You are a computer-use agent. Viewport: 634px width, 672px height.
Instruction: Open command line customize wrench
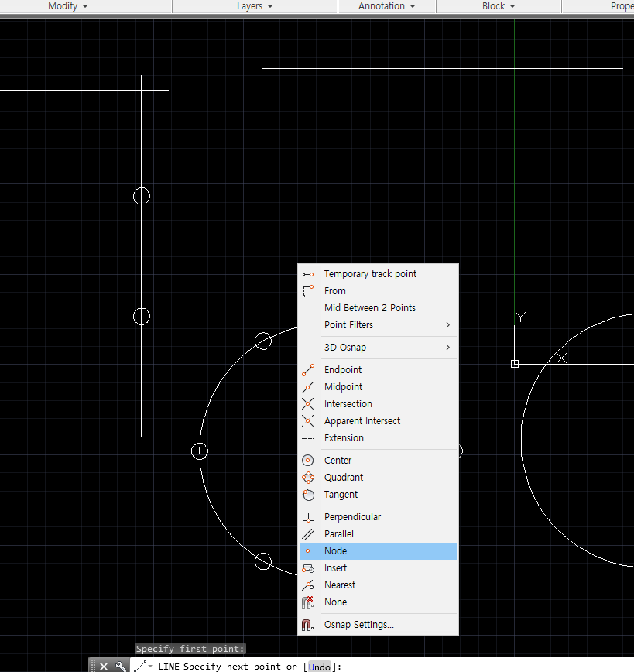121,667
